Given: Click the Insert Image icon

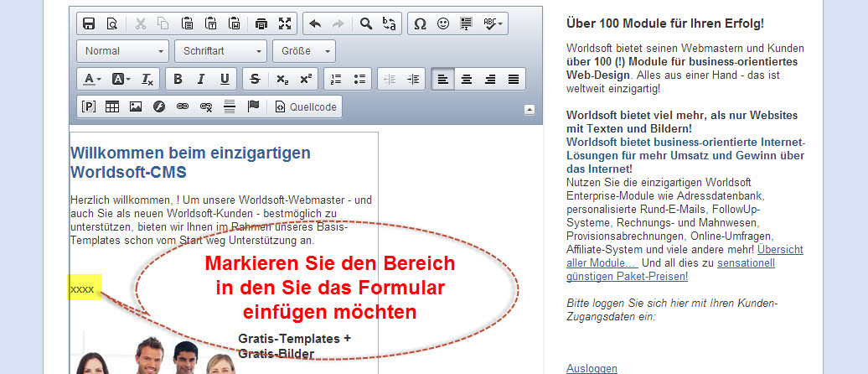Looking at the screenshot, I should click(136, 107).
